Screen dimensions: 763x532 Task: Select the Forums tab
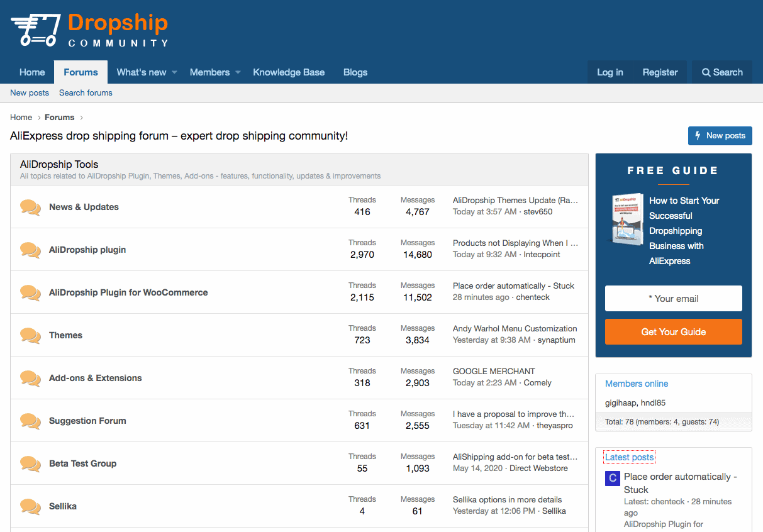[81, 72]
